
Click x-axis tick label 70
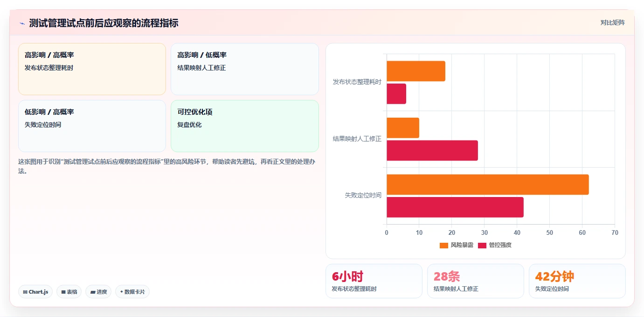(615, 232)
